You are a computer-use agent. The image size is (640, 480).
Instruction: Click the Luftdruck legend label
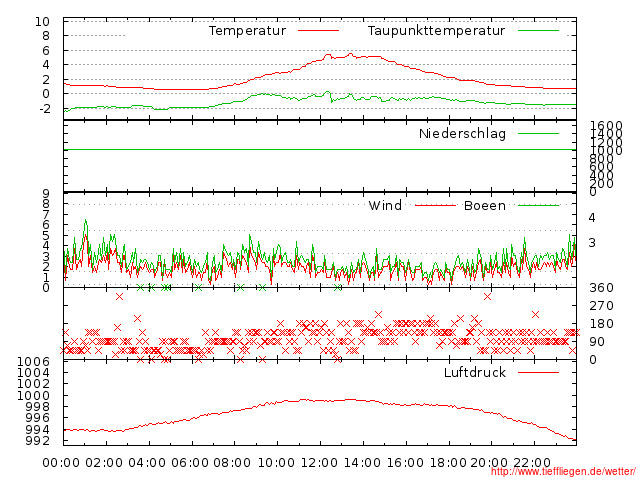(x=474, y=373)
